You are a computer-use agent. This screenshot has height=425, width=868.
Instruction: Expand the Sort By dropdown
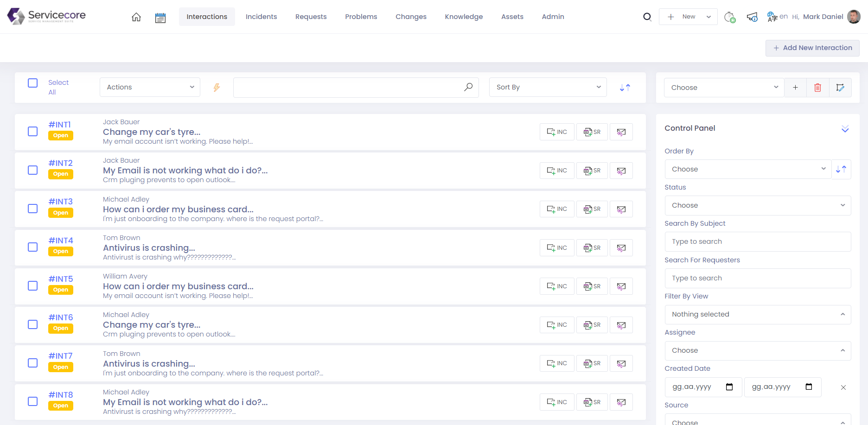click(x=548, y=87)
